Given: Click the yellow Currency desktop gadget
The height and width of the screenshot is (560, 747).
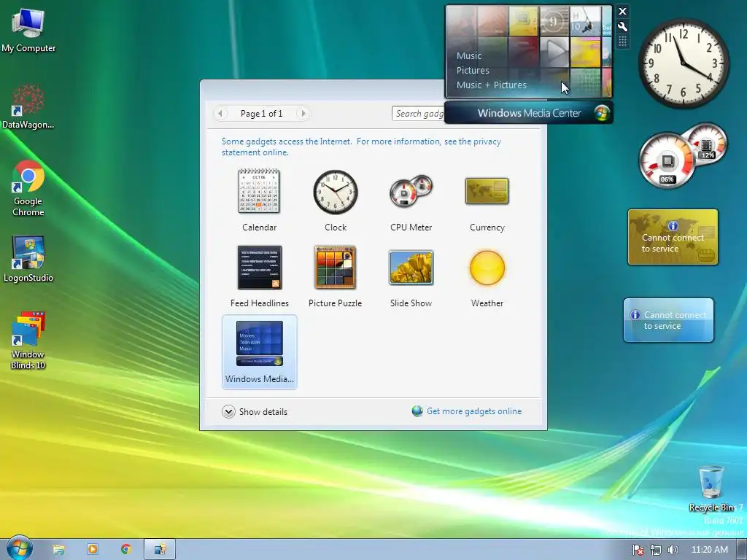Looking at the screenshot, I should point(673,237).
